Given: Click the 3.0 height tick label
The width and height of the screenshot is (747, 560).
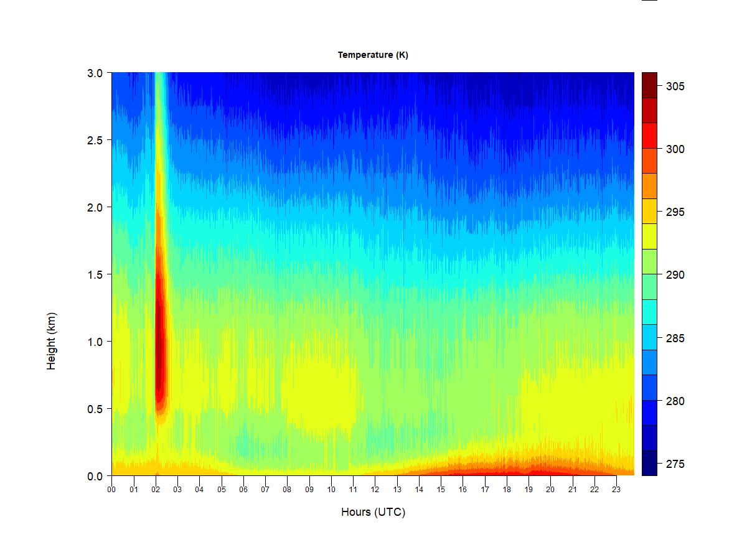Looking at the screenshot, I should [95, 73].
